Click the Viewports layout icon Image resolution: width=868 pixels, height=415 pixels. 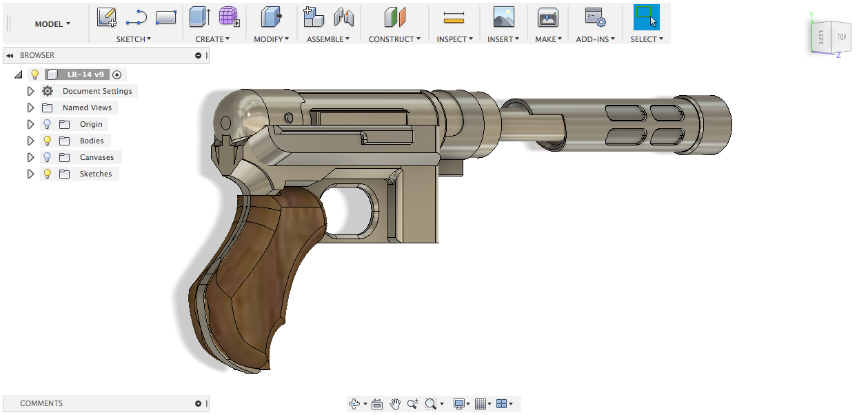point(501,404)
